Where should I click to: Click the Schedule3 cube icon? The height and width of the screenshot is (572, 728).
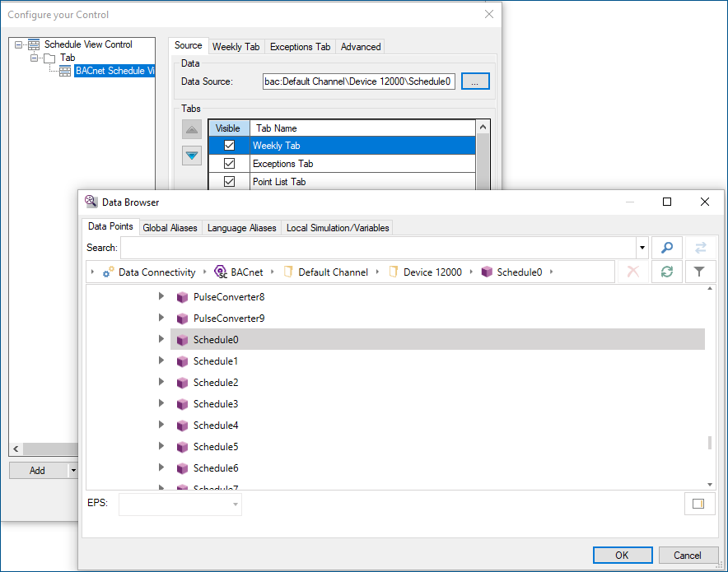[183, 404]
